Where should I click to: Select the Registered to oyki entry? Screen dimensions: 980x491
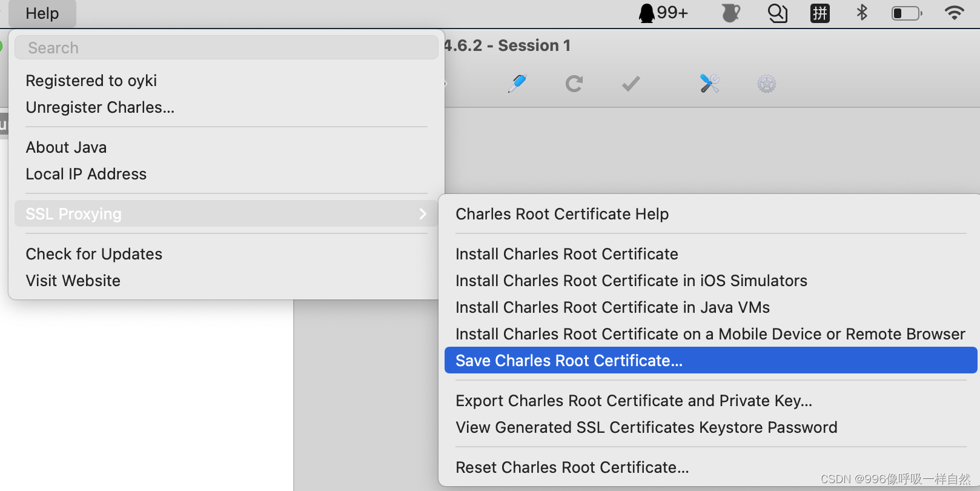pos(226,81)
